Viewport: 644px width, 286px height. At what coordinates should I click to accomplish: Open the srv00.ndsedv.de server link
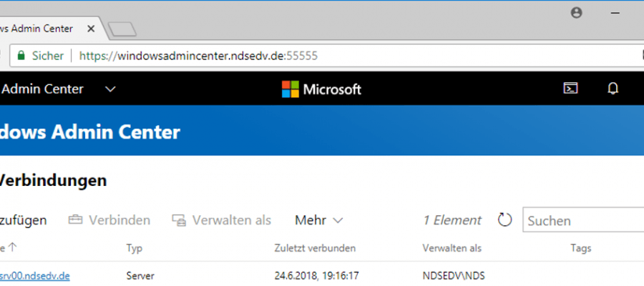tap(34, 275)
